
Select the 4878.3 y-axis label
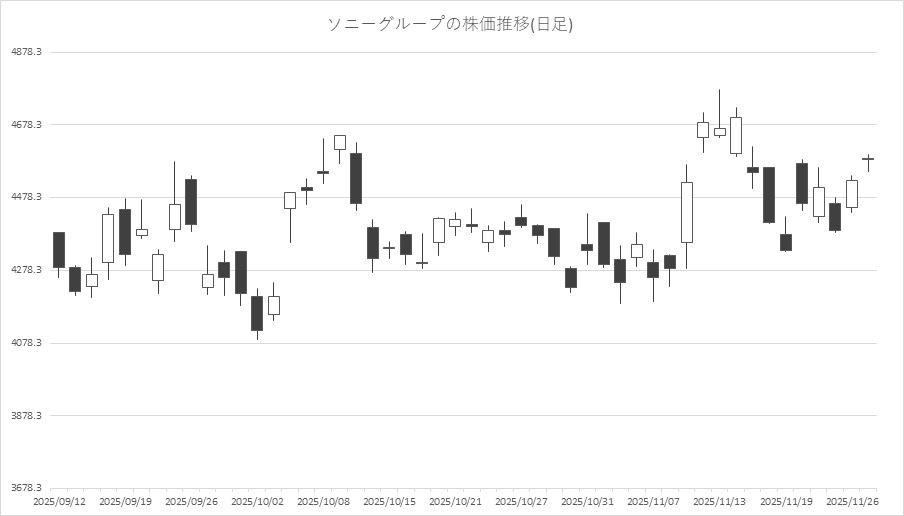(x=25, y=52)
